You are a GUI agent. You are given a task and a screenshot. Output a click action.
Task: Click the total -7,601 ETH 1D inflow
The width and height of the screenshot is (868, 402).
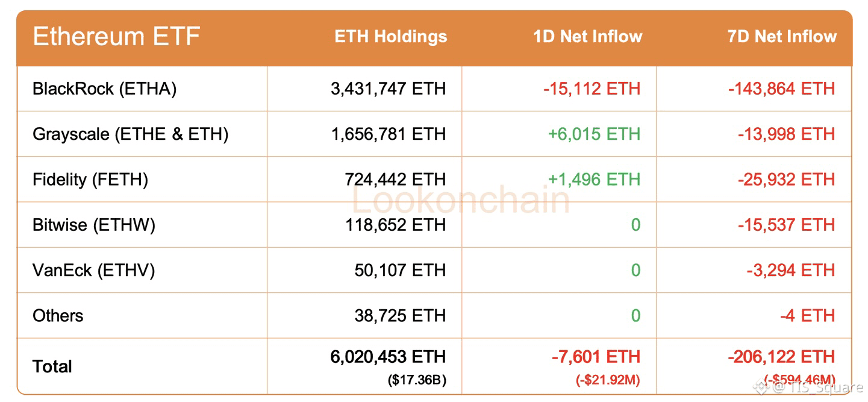(596, 357)
